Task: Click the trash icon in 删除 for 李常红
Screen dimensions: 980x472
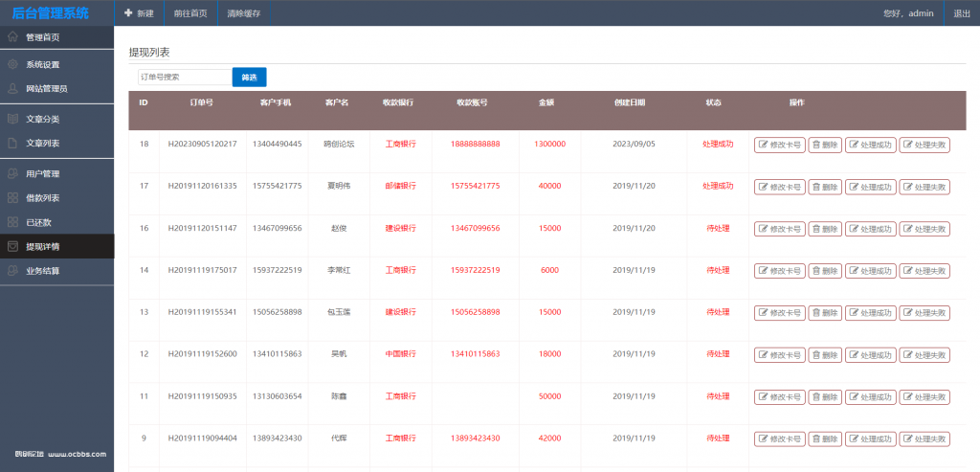Action: pos(816,271)
